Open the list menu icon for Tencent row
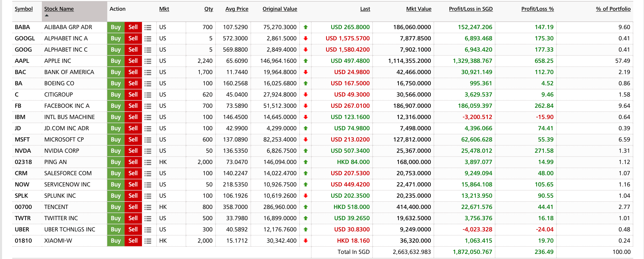Viewport: 644px width, 259px height. [148, 207]
